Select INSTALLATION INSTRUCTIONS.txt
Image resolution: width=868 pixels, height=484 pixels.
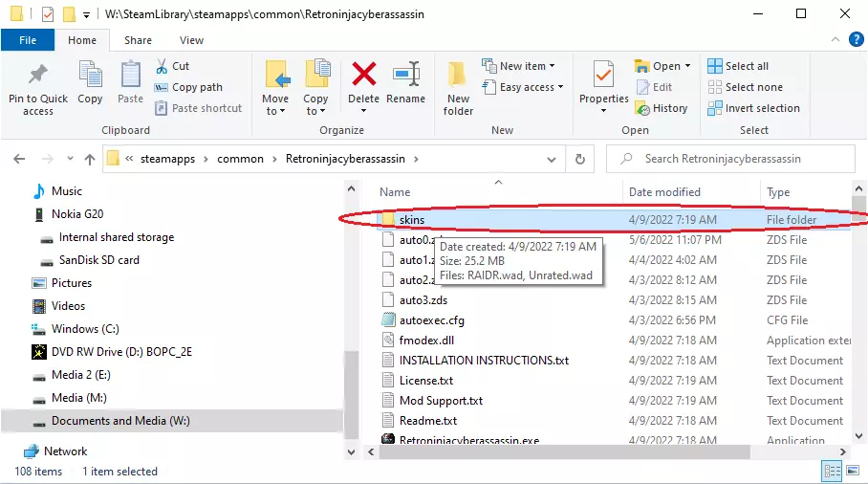pyautogui.click(x=484, y=361)
